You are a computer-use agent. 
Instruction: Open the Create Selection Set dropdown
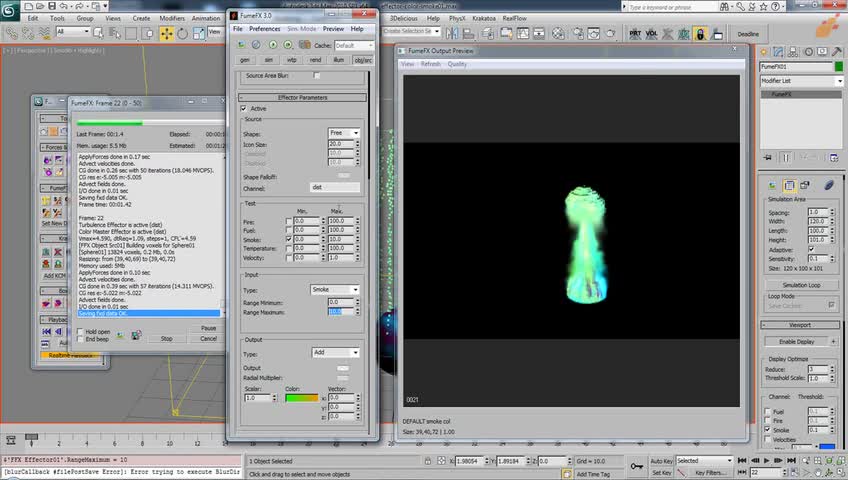412,31
